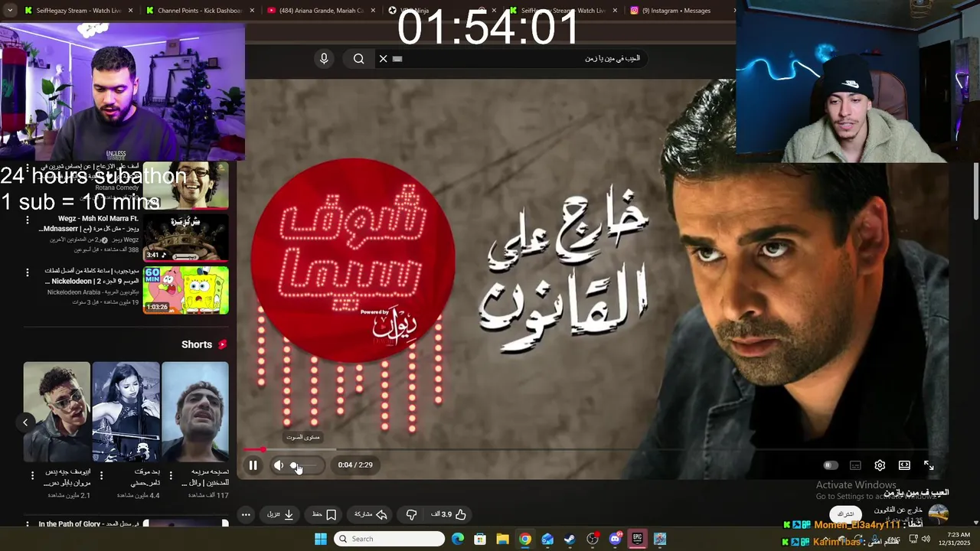The image size is (980, 551).
Task: Open Epic Games Launcher from taskbar
Action: coord(637,539)
